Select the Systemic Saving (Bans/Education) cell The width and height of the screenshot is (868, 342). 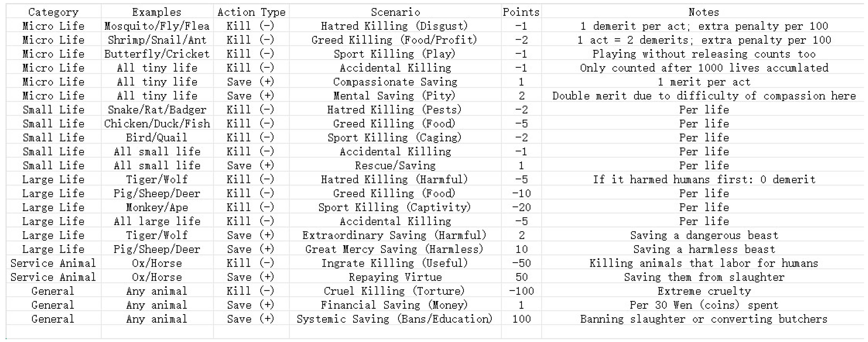395,319
